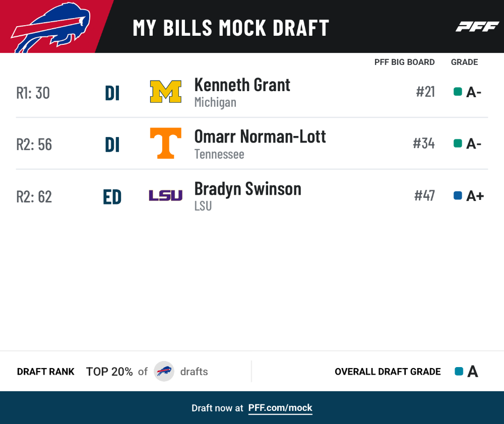504x424 pixels.
Task: Select Omarr Norman-Lott player name
Action: (260, 136)
